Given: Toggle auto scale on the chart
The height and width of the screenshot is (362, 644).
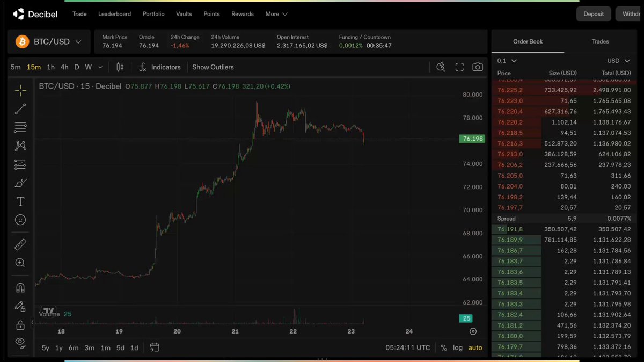Looking at the screenshot, I should pyautogui.click(x=475, y=347).
